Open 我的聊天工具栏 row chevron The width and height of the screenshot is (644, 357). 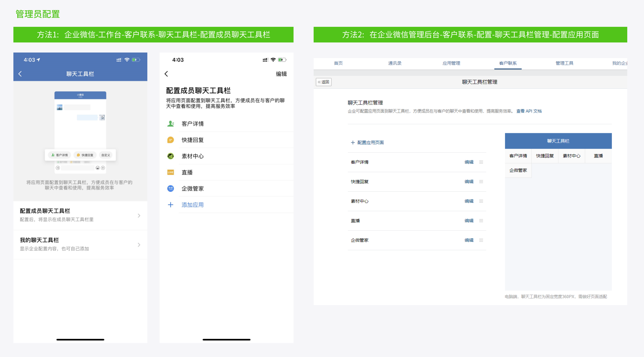[139, 245]
